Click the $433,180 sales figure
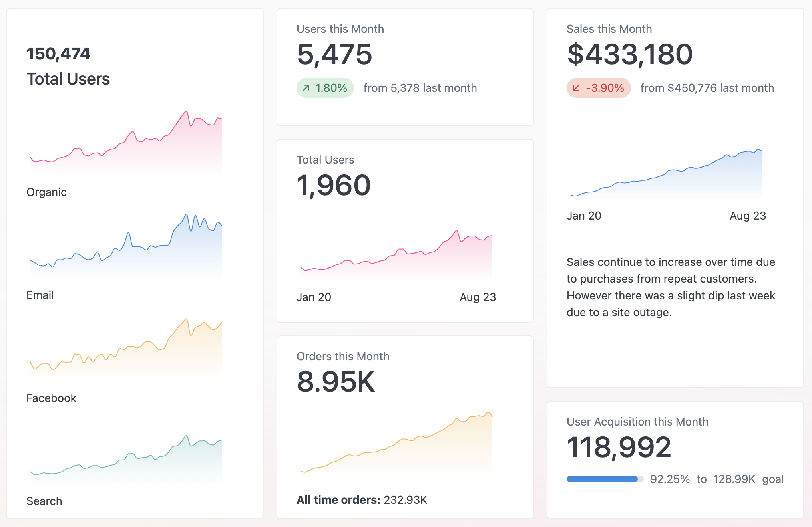The width and height of the screenshot is (812, 527). click(630, 54)
